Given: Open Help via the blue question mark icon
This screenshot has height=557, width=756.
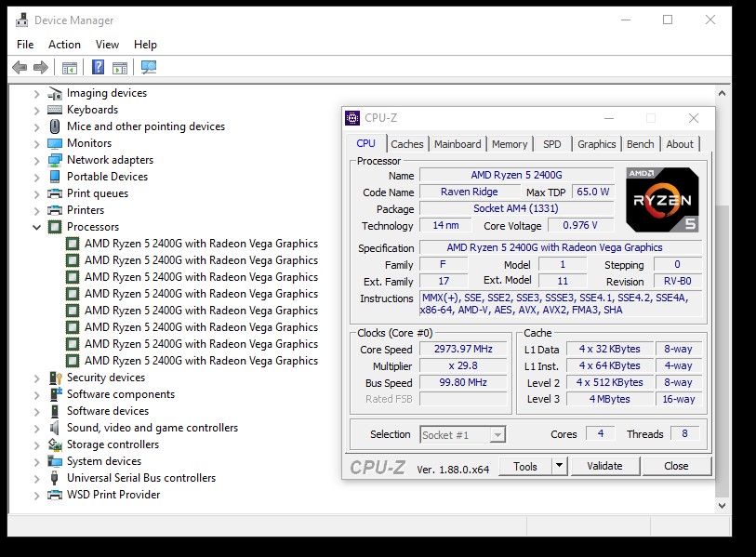Looking at the screenshot, I should pyautogui.click(x=98, y=67).
